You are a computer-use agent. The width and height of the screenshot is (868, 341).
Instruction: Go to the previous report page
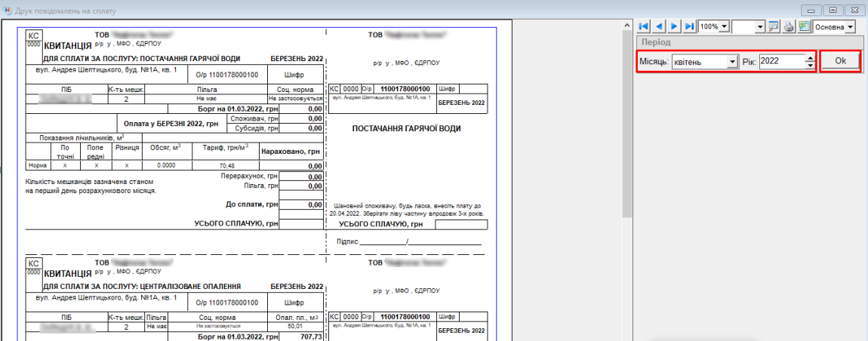point(659,26)
